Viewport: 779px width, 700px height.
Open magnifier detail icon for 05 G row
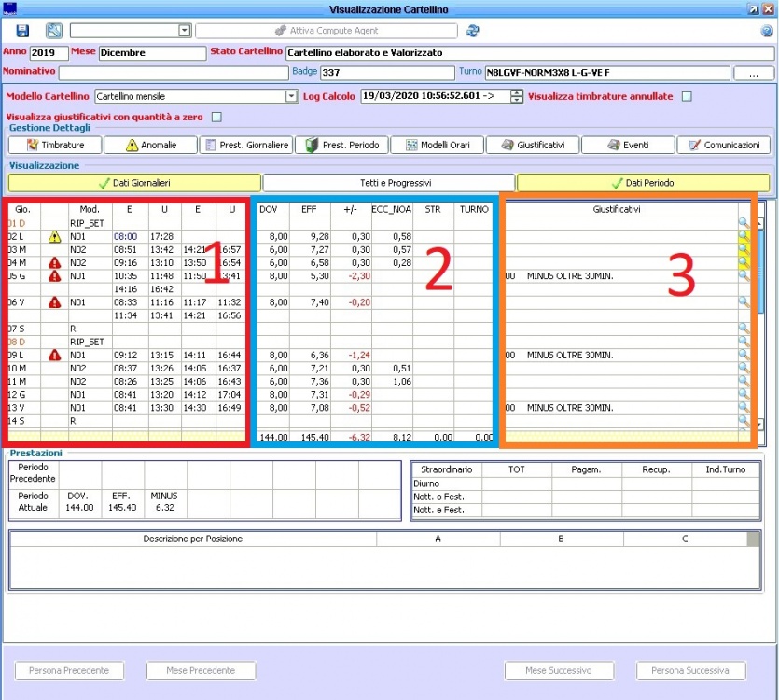[744, 276]
